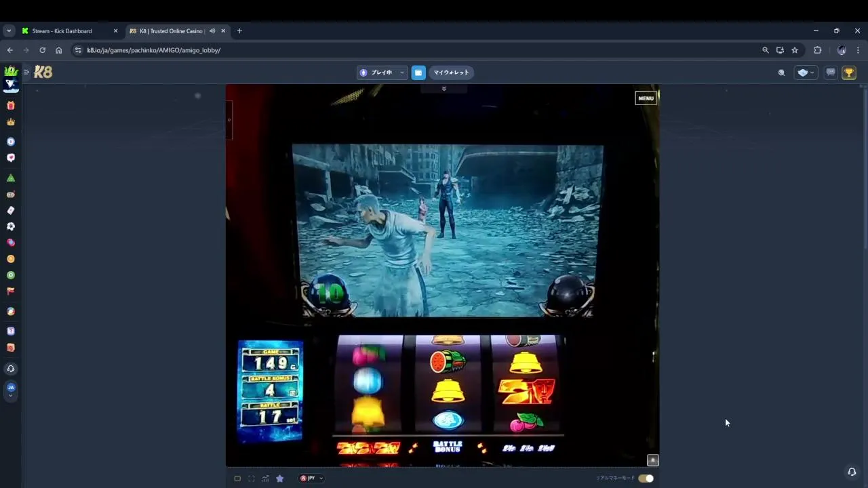The height and width of the screenshot is (488, 868).
Task: Open the red flag sidebar icon
Action: (x=11, y=291)
